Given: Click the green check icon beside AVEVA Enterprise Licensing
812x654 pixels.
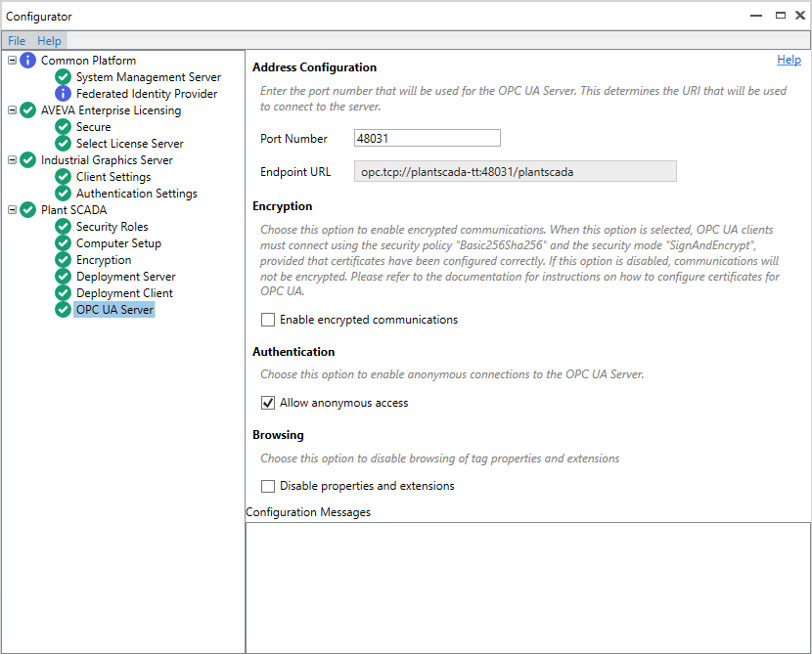Looking at the screenshot, I should (x=28, y=110).
